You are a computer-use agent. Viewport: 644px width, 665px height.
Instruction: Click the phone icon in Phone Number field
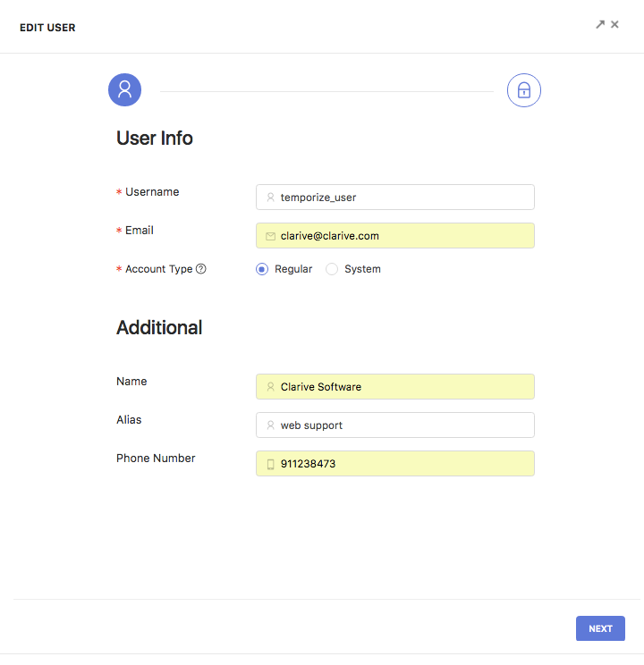coord(270,464)
